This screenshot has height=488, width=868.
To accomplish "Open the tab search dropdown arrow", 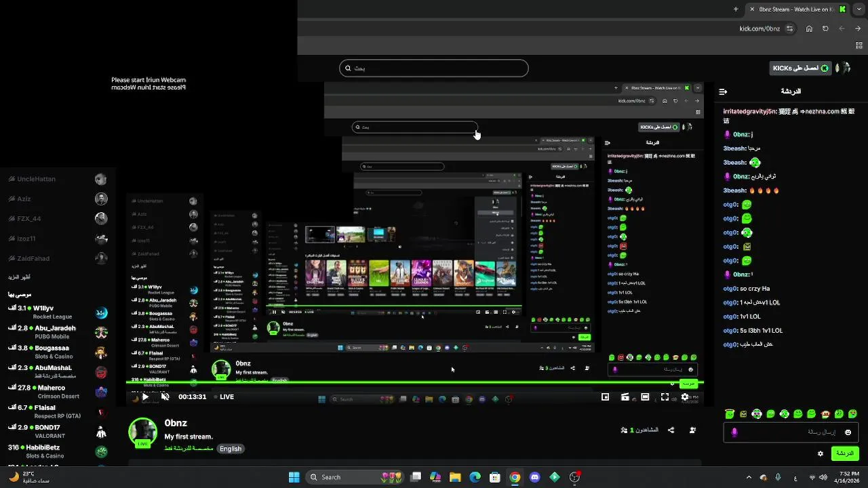I will point(859,9).
